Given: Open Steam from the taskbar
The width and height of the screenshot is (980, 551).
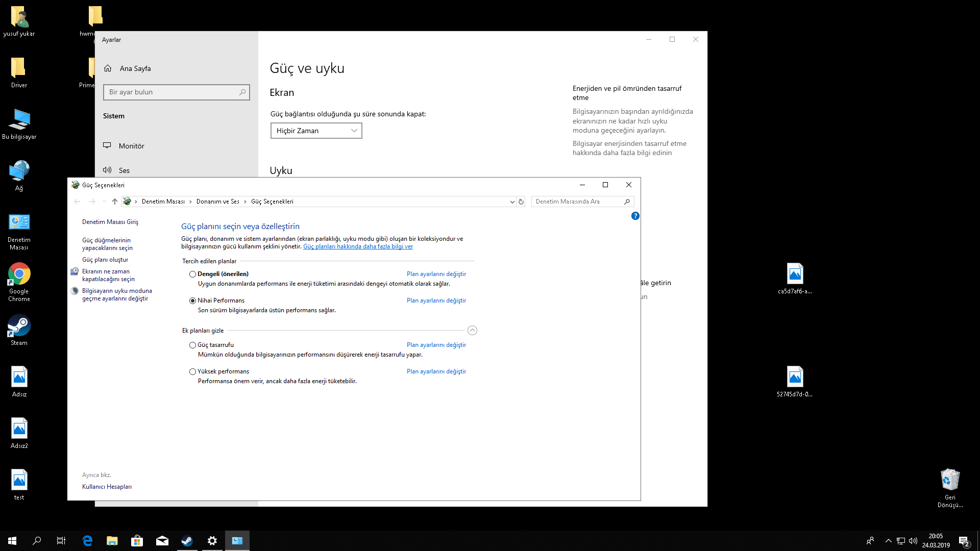Looking at the screenshot, I should 187,541.
